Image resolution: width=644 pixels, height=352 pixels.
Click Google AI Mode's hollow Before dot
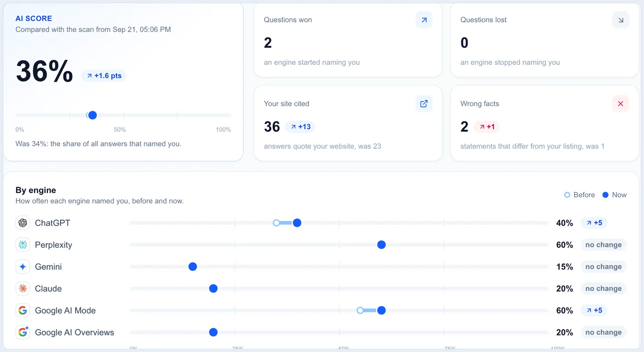pyautogui.click(x=360, y=310)
